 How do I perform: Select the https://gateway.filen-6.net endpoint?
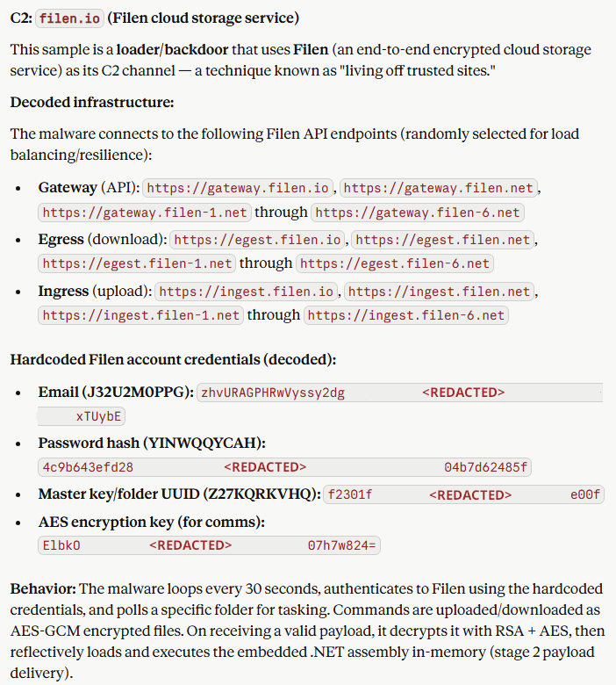tap(418, 213)
